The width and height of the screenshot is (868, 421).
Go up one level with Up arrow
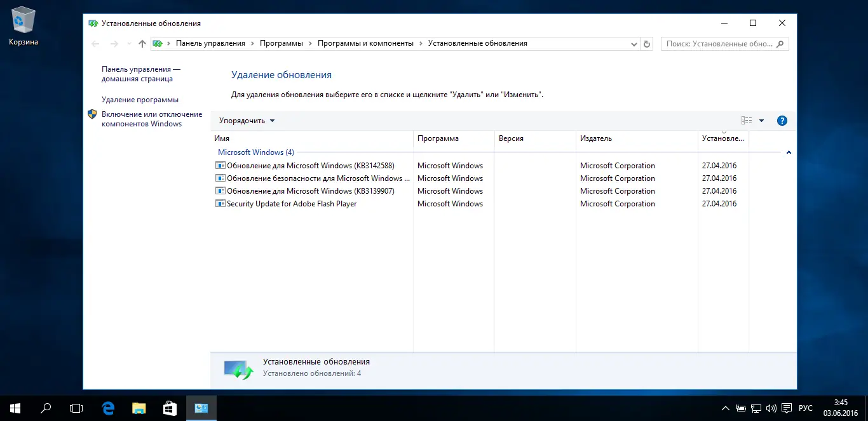coord(142,44)
